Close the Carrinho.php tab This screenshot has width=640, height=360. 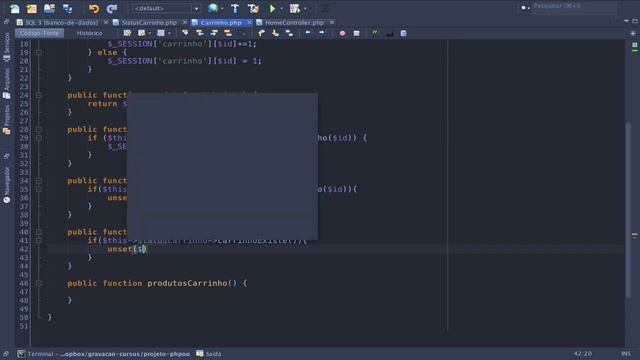(249, 22)
